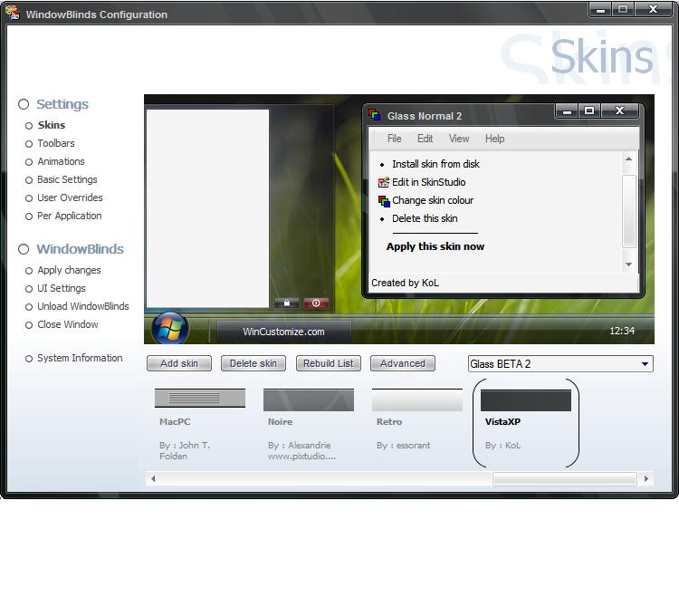Viewport: 679px width, 616px height.
Task: Click the preview window scroll-down arrow
Action: click(629, 265)
